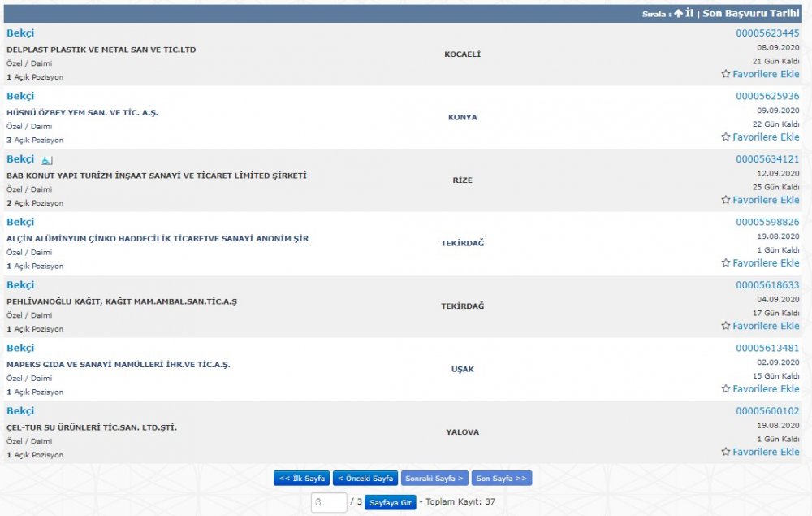Open listing number 00005600102
Image resolution: width=812 pixels, height=516 pixels.
[767, 411]
